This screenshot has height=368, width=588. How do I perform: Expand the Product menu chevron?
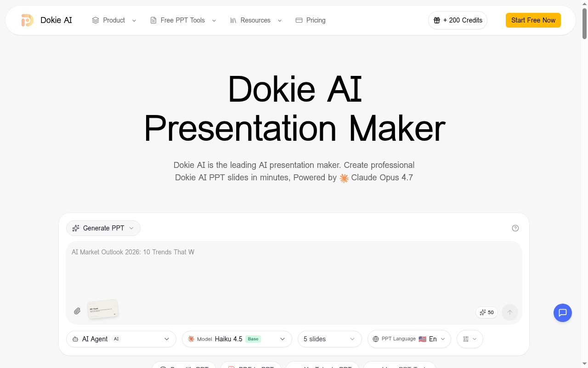[x=134, y=20]
